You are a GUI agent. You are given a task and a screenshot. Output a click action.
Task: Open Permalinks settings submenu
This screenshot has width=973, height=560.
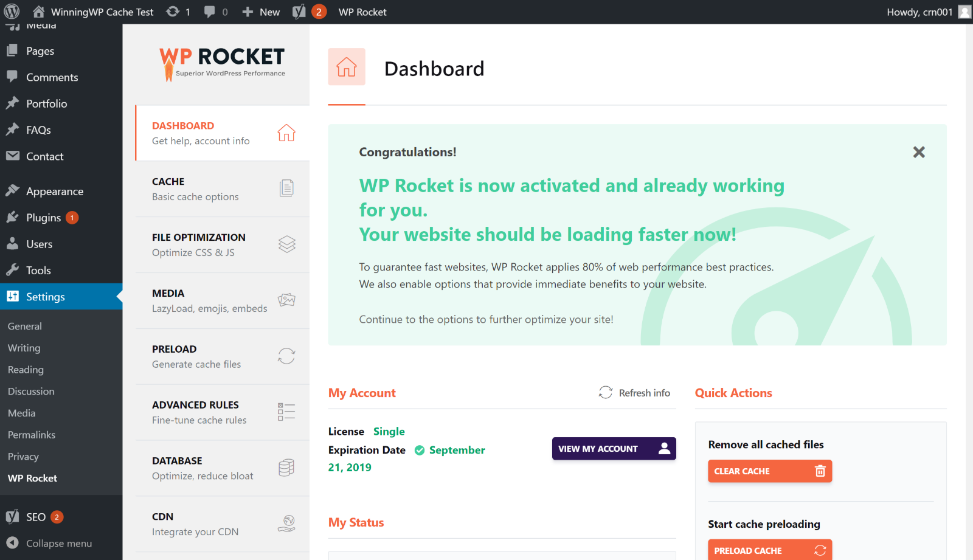(32, 435)
